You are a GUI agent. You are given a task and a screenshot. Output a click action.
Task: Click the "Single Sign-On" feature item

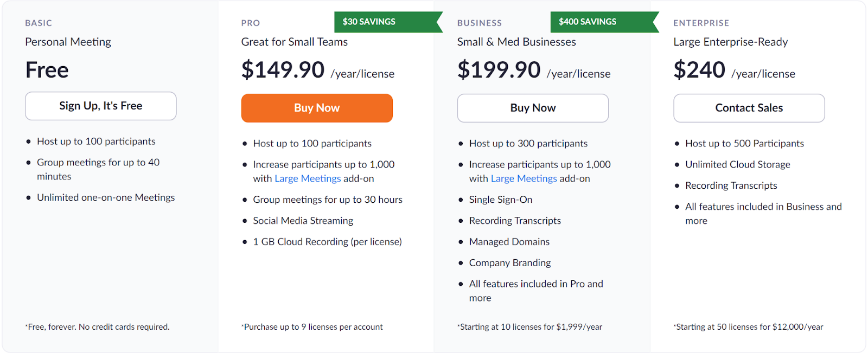tap(500, 200)
